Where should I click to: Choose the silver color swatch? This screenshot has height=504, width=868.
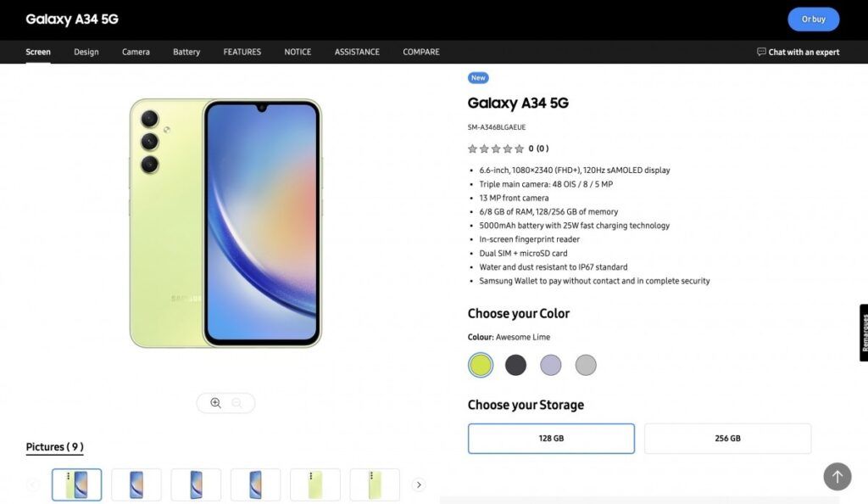586,365
